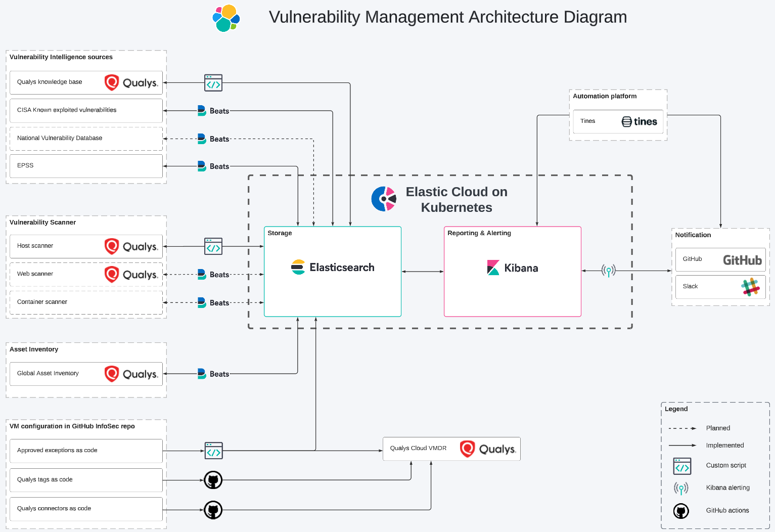Click the 'Kibana alerting' legend text
The image size is (775, 532).
point(727,487)
